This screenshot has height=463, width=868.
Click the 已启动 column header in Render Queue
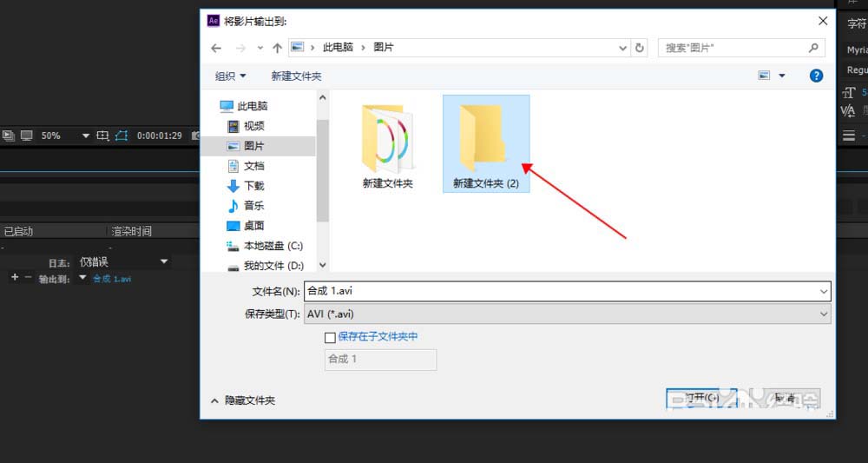point(19,231)
